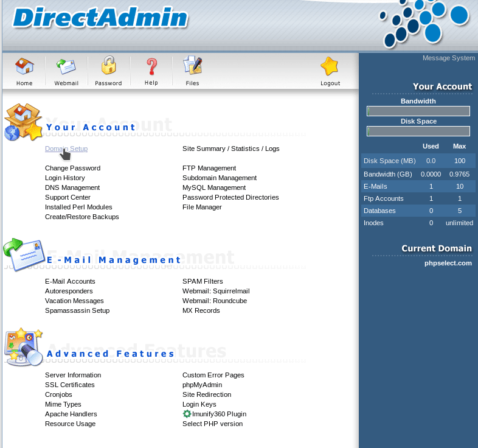Open Create/Restore Backups
Screen dimensions: 478x448
(x=82, y=217)
